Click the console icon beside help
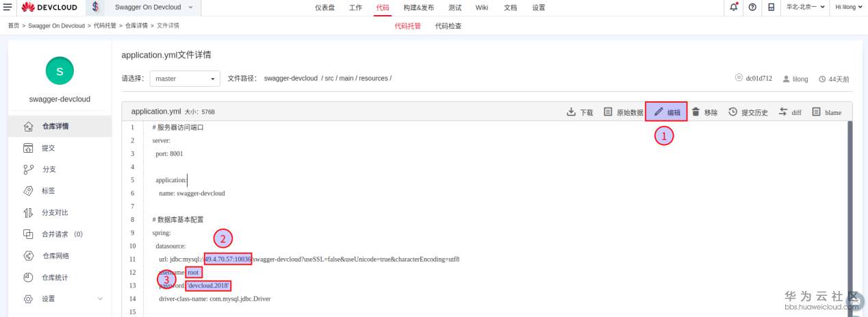 point(771,7)
